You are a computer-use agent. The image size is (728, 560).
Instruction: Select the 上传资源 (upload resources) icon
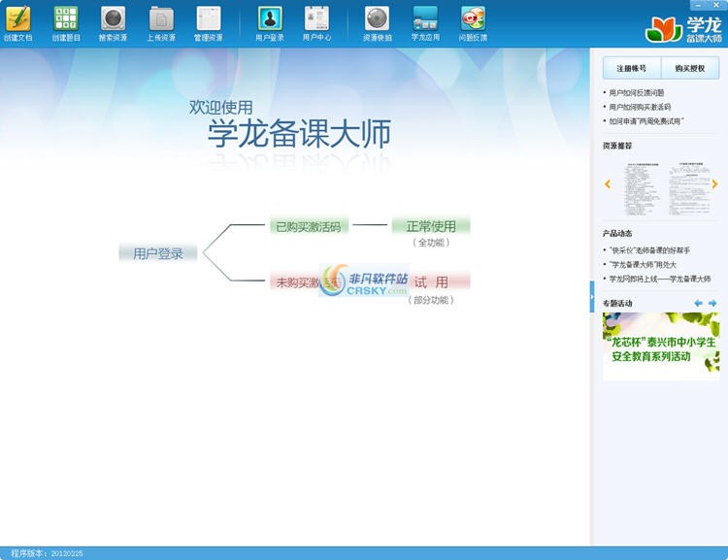161,23
